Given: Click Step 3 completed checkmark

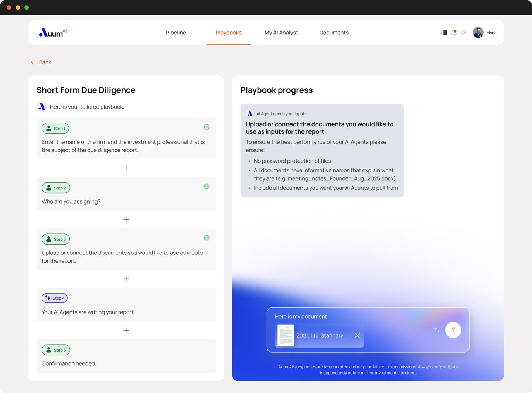Looking at the screenshot, I should coord(207,238).
